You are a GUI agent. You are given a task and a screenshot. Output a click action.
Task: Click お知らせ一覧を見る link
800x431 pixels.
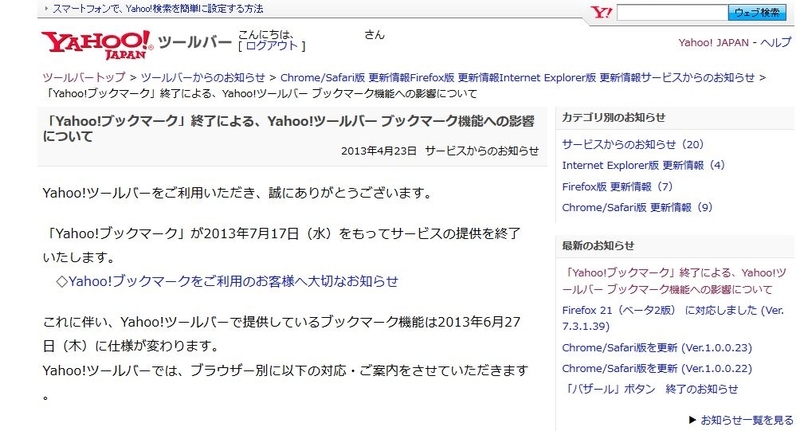746,420
